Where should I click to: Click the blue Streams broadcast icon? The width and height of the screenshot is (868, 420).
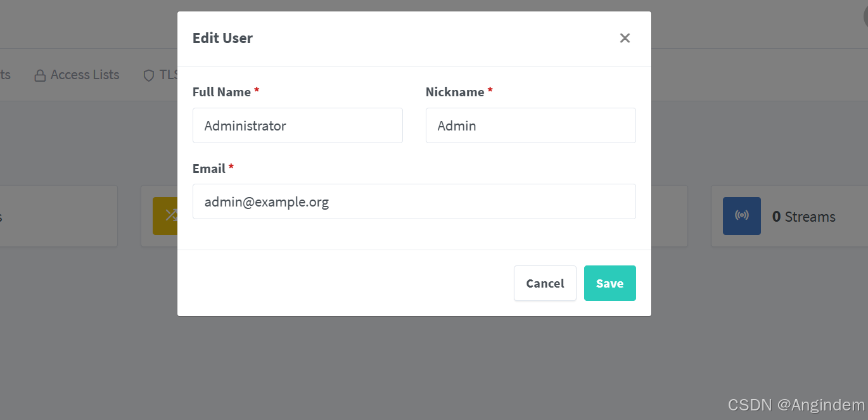coord(741,216)
